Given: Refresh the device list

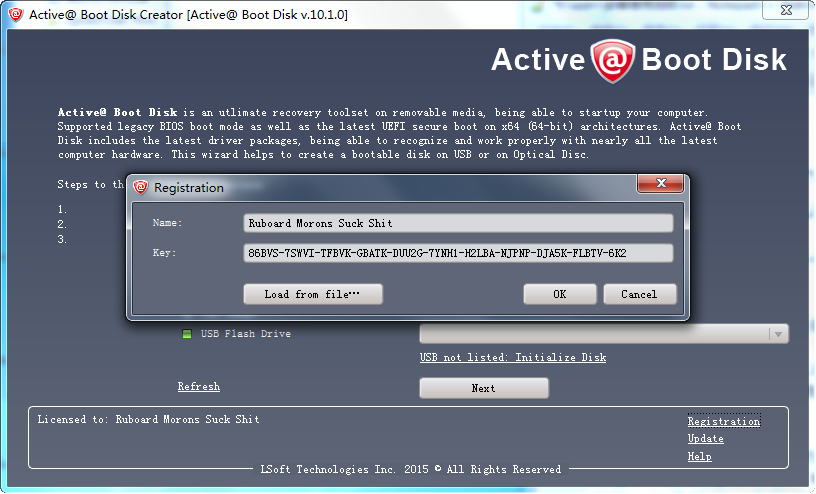Looking at the screenshot, I should [198, 387].
